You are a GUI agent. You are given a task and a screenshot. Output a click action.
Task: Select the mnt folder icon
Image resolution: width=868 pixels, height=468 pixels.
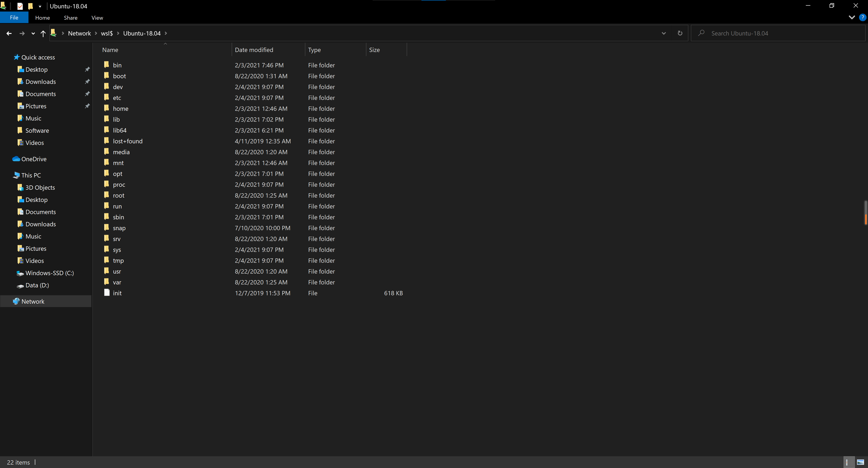click(106, 162)
